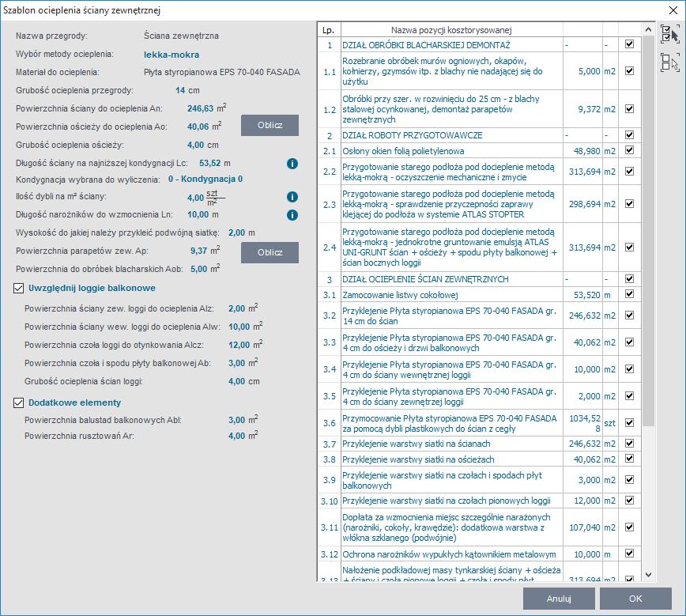Click the scrollbar down arrow
Screen dimensions: 686x616
click(648, 575)
